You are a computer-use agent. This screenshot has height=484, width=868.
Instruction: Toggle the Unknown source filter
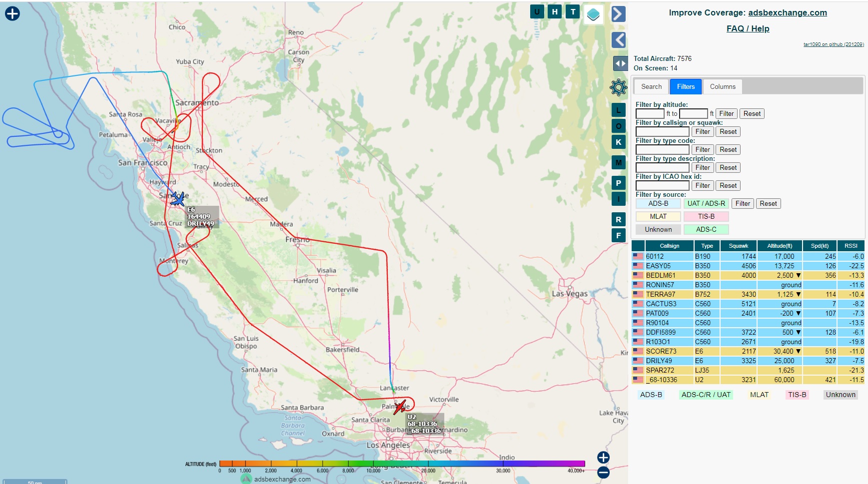pos(658,229)
